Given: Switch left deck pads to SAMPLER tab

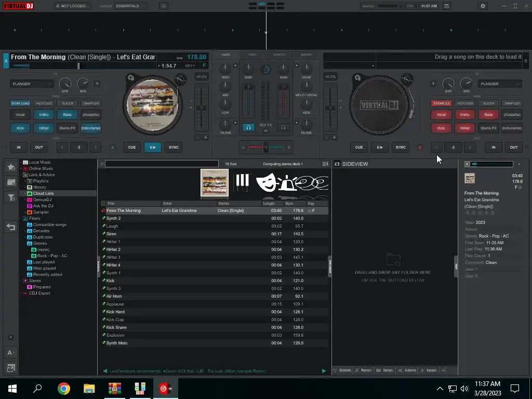Looking at the screenshot, I should point(91,103).
